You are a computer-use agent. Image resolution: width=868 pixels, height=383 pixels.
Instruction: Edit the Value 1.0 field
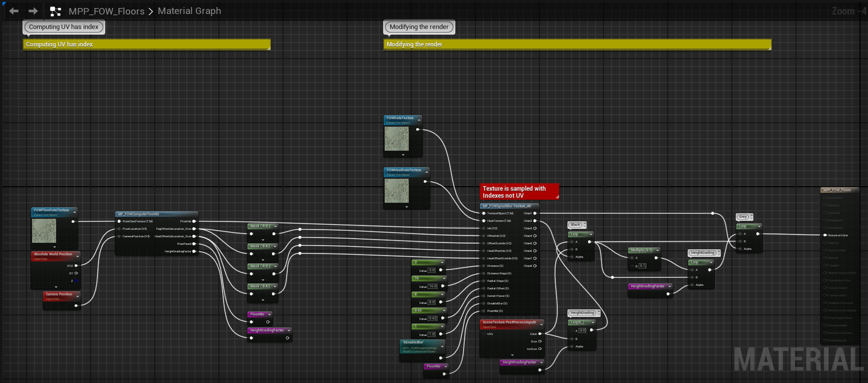click(432, 334)
